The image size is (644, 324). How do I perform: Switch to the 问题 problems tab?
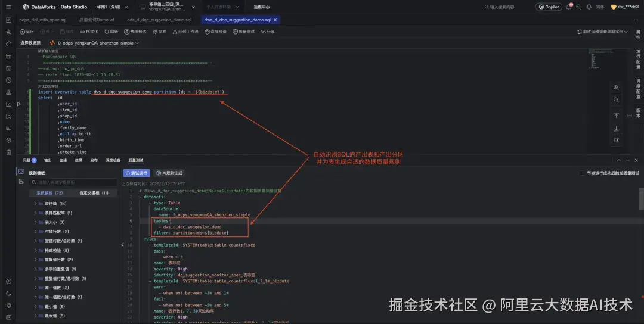pyautogui.click(x=30, y=160)
